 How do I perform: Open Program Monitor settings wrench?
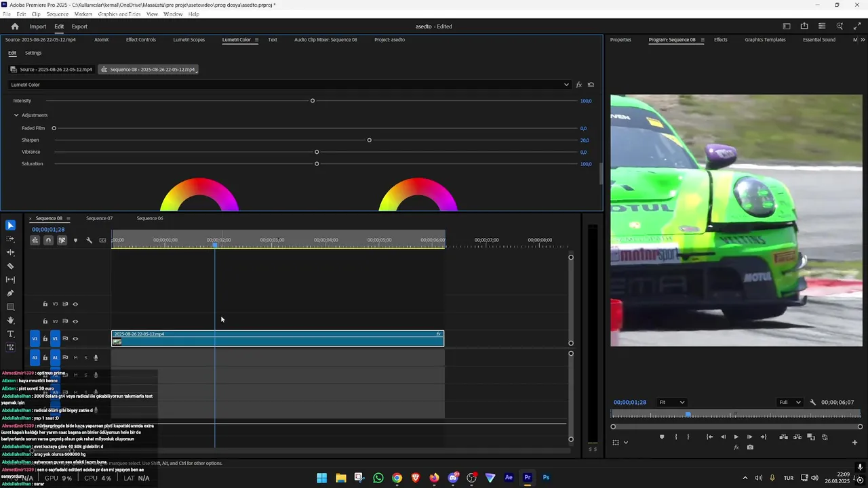pos(813,402)
